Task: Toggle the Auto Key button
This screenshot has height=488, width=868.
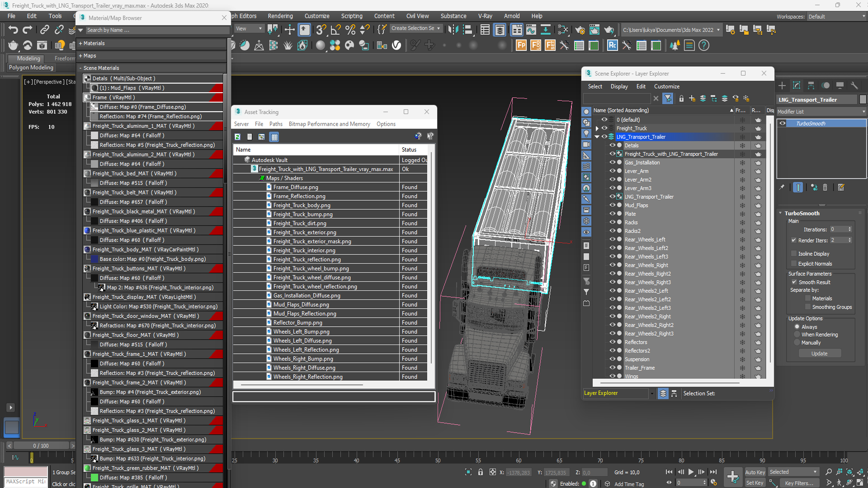Action: coord(755,472)
